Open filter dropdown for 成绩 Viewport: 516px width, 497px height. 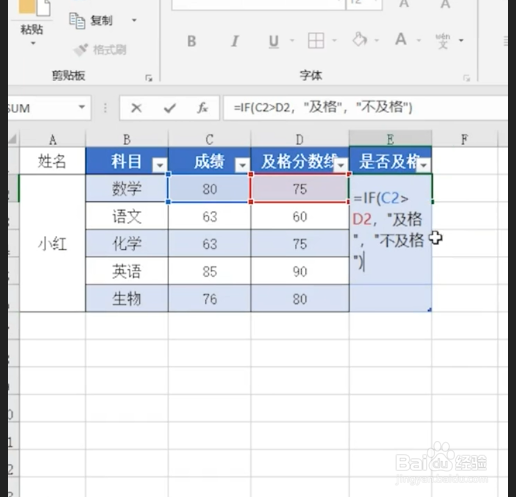click(242, 165)
